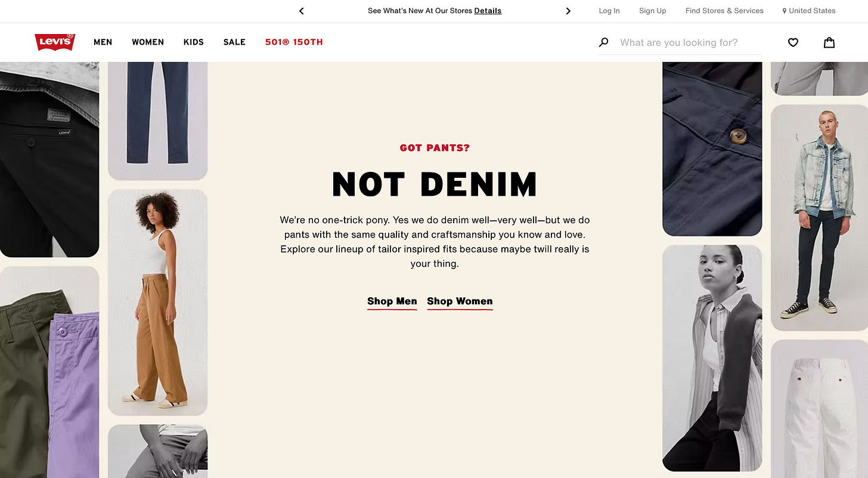Click Shop Women link
The height and width of the screenshot is (478, 868).
pyautogui.click(x=460, y=301)
